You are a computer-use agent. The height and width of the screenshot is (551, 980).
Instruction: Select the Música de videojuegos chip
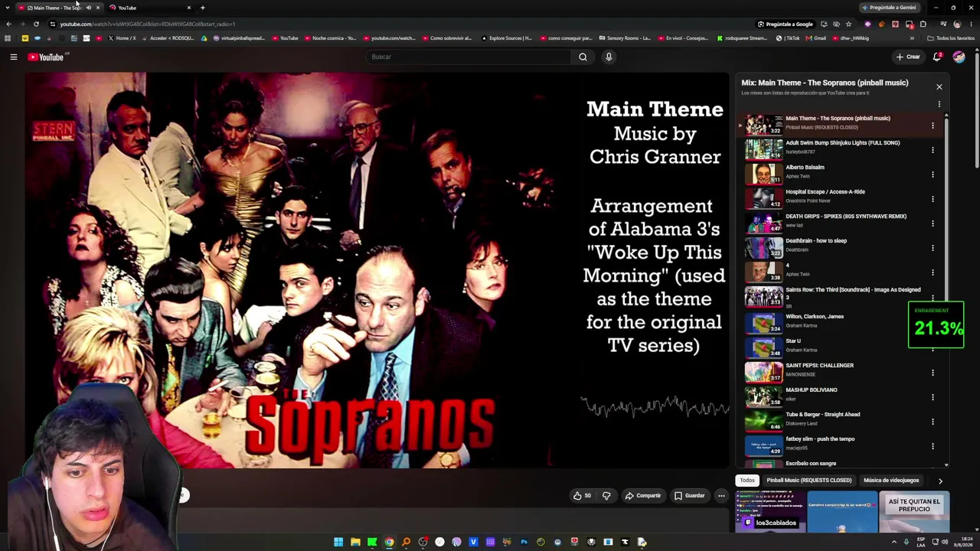click(891, 481)
